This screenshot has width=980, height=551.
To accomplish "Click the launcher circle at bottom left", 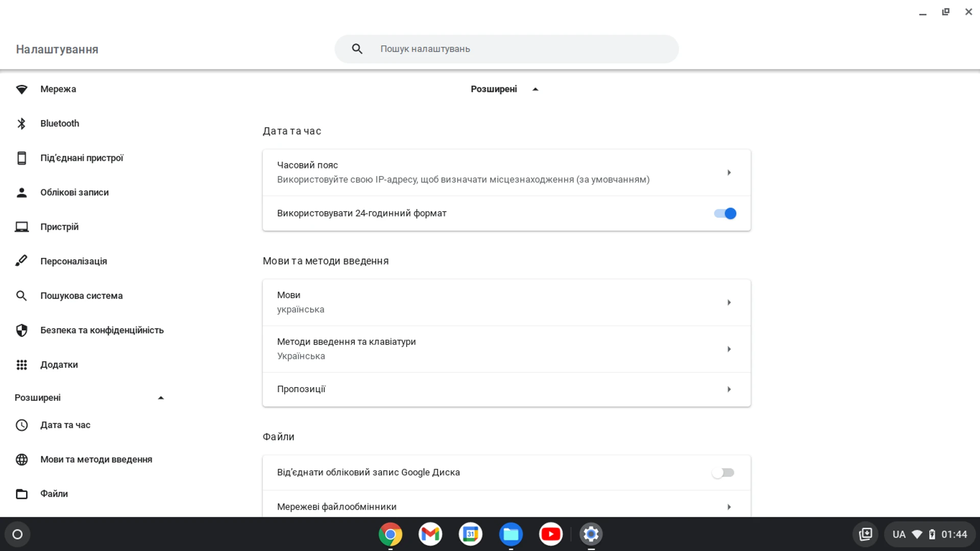I will click(x=17, y=534).
